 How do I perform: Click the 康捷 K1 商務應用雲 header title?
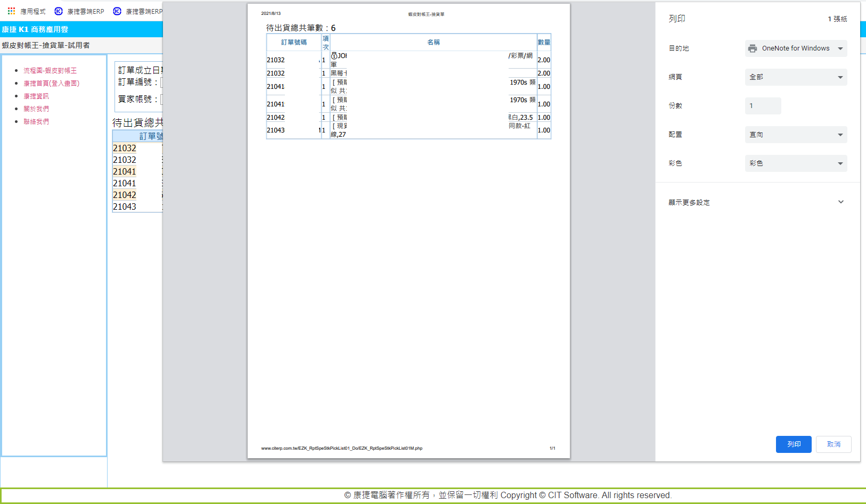click(x=35, y=30)
